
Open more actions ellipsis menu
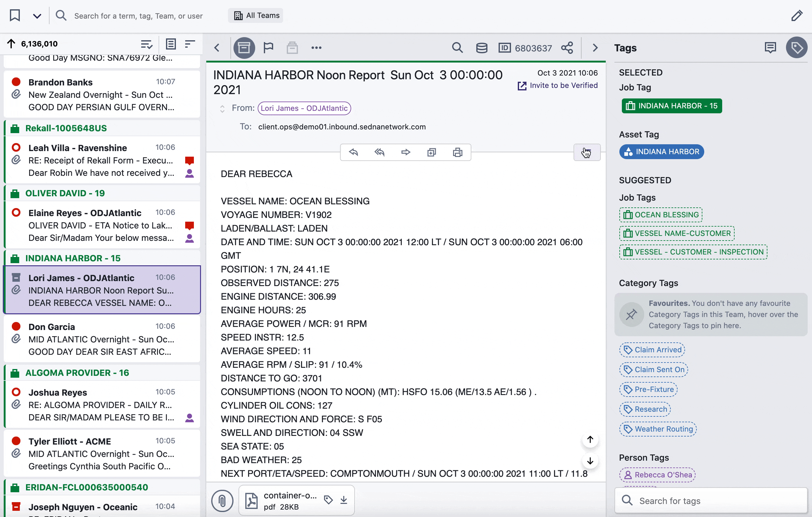316,48
